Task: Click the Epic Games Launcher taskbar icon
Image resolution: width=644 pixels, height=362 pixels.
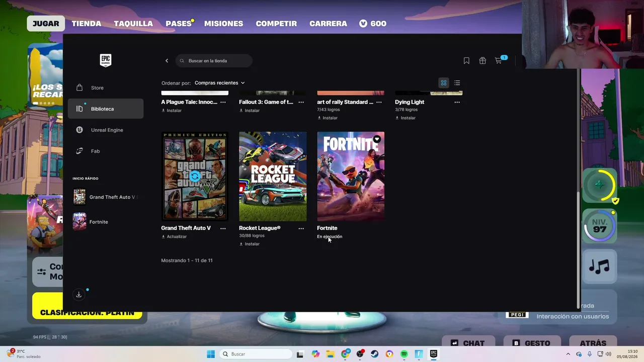Action: [x=433, y=354]
